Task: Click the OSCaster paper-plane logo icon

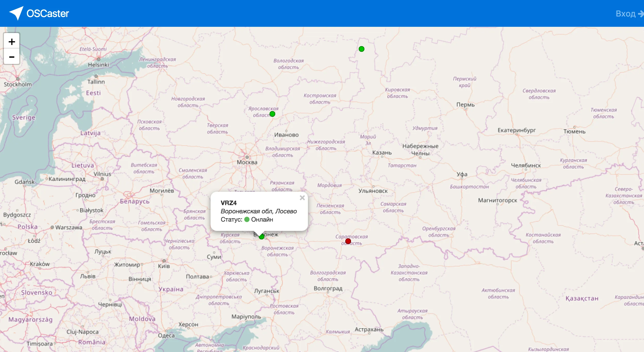Action: tap(16, 13)
